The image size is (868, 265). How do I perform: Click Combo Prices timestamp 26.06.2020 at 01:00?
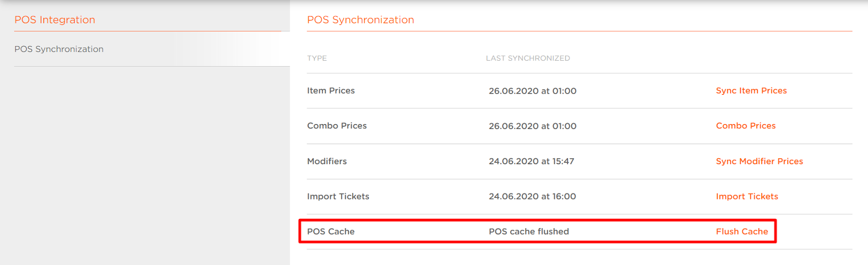[x=532, y=126]
